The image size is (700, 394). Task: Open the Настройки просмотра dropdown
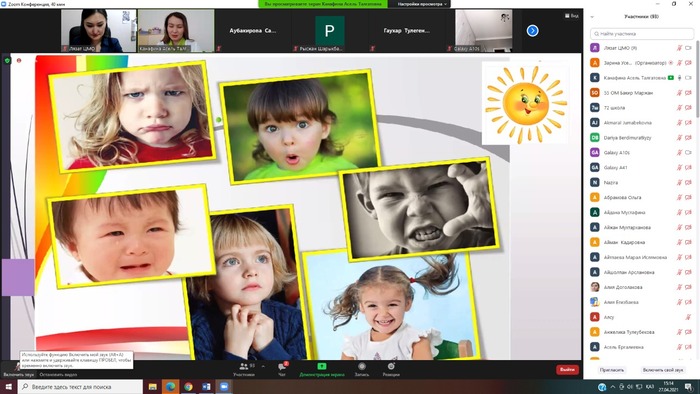pyautogui.click(x=420, y=4)
